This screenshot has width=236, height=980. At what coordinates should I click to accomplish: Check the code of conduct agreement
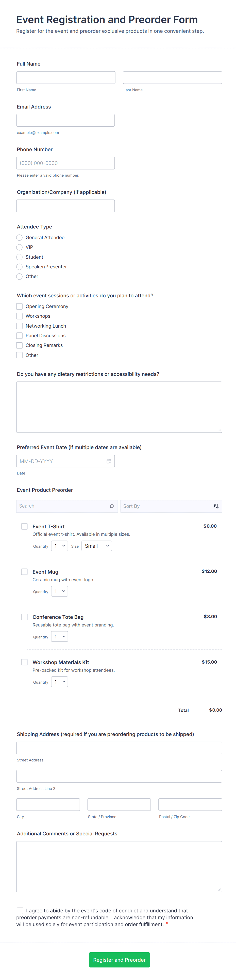point(20,910)
